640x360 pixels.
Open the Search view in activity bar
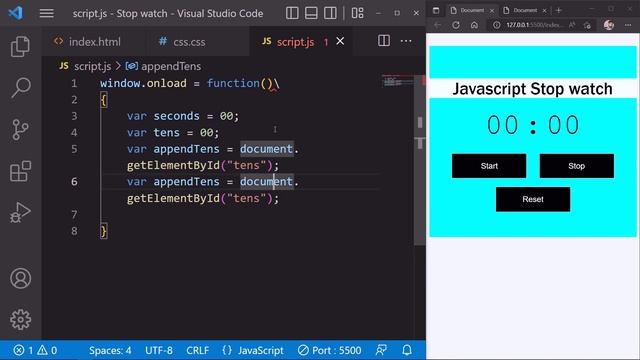(20, 87)
